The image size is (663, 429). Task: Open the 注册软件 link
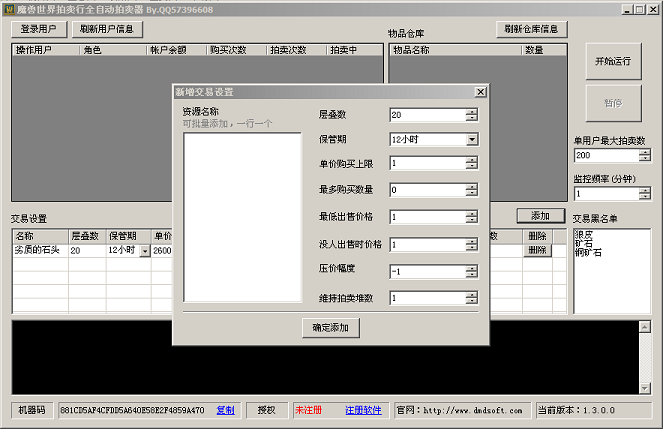(363, 410)
